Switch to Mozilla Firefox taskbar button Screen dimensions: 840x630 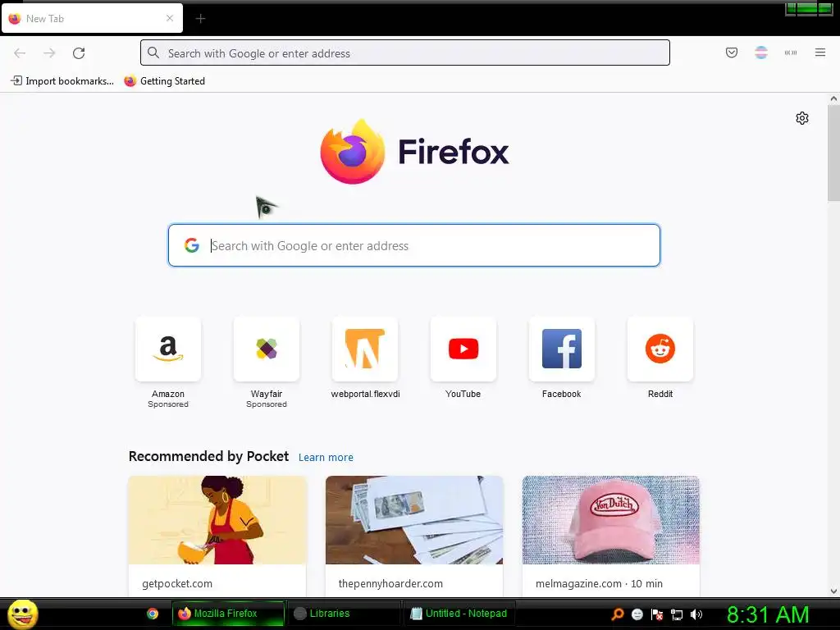pos(228,614)
